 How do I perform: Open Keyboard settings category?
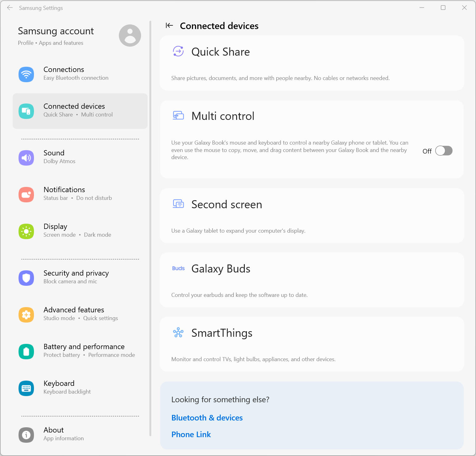80,388
